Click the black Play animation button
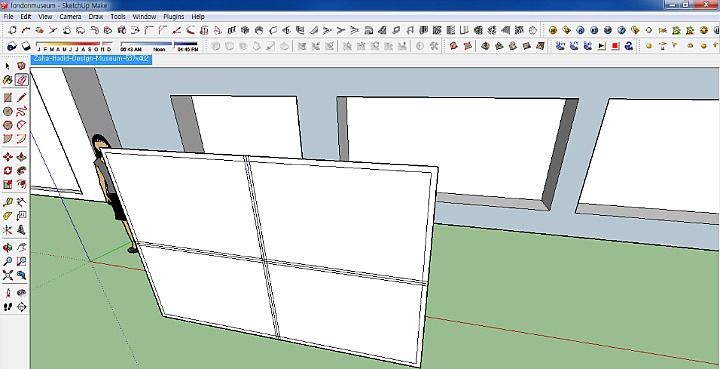Viewport: 720px width, 369px height. tap(602, 46)
